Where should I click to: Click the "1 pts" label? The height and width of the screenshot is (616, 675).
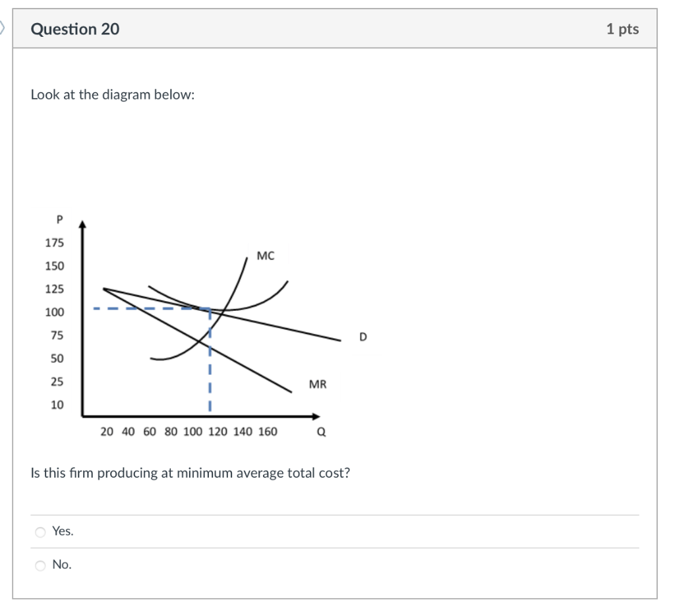(x=624, y=28)
